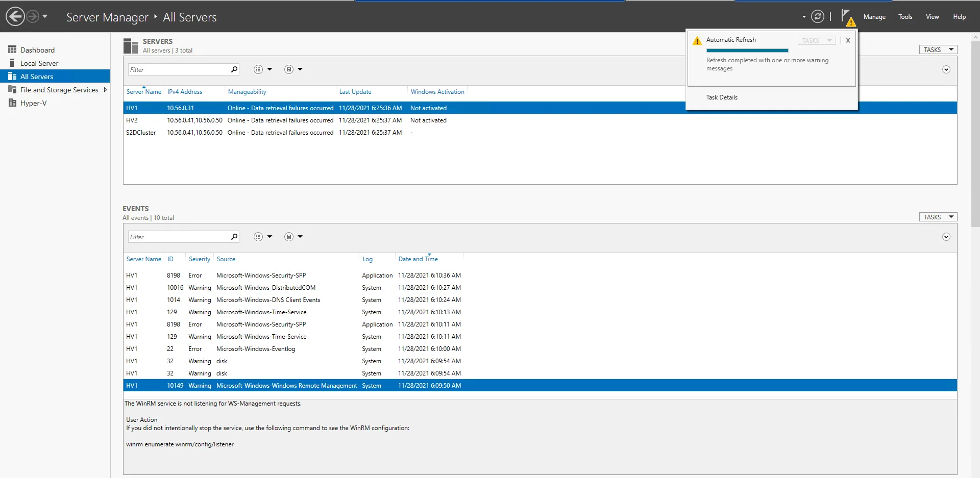The height and width of the screenshot is (478, 980).
Task: Click the search magnifier in the Events filter
Action: [x=234, y=236]
